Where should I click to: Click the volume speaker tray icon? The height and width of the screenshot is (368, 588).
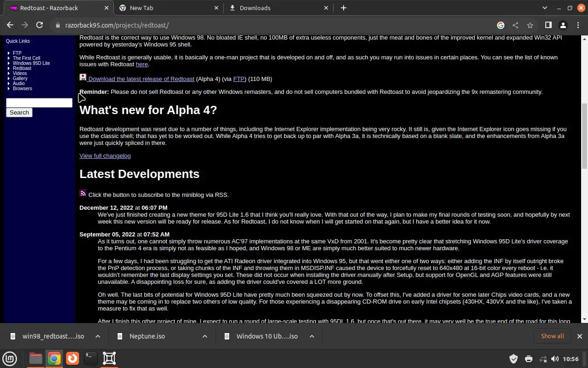coord(555,359)
